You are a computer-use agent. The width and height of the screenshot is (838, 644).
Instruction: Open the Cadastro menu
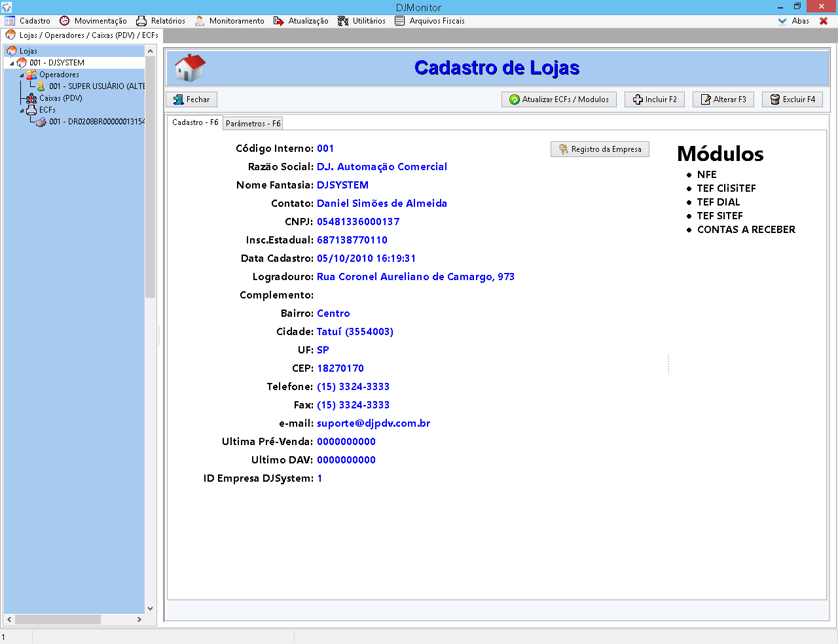pos(27,21)
